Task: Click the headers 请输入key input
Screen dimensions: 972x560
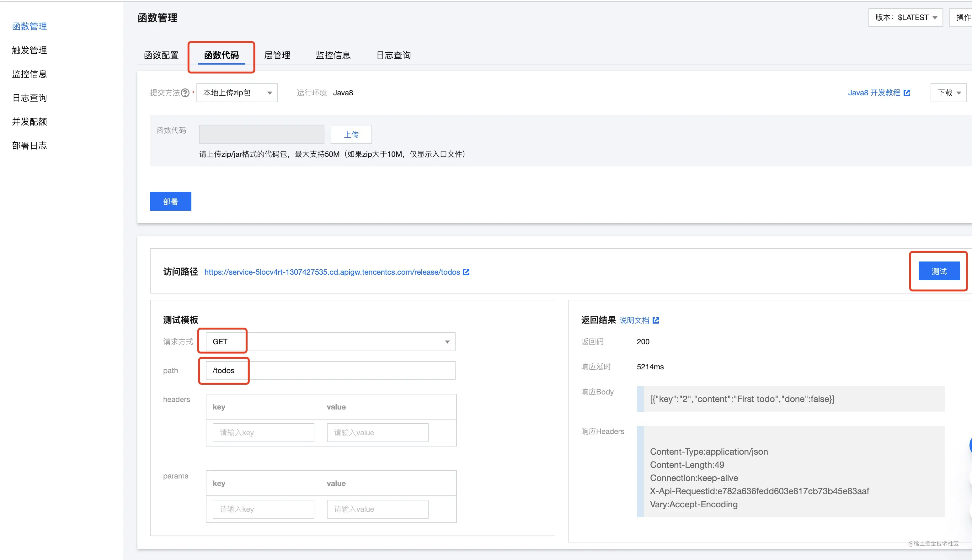Action: click(x=263, y=432)
